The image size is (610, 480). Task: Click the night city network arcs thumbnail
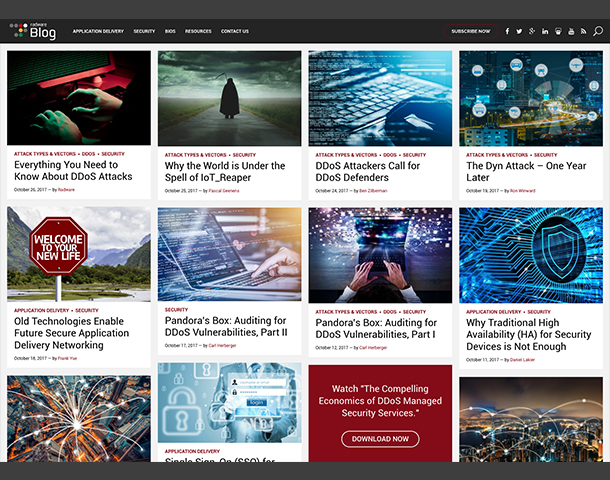tap(531, 419)
